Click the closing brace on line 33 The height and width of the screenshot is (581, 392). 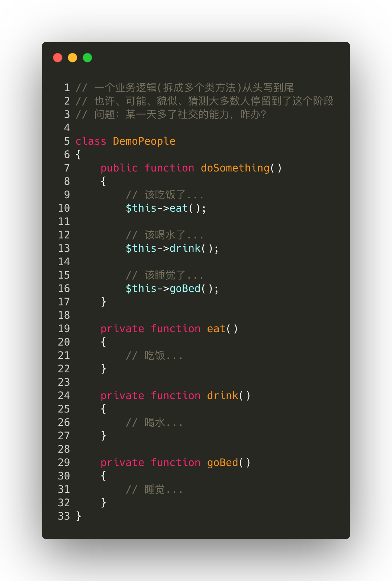click(78, 516)
